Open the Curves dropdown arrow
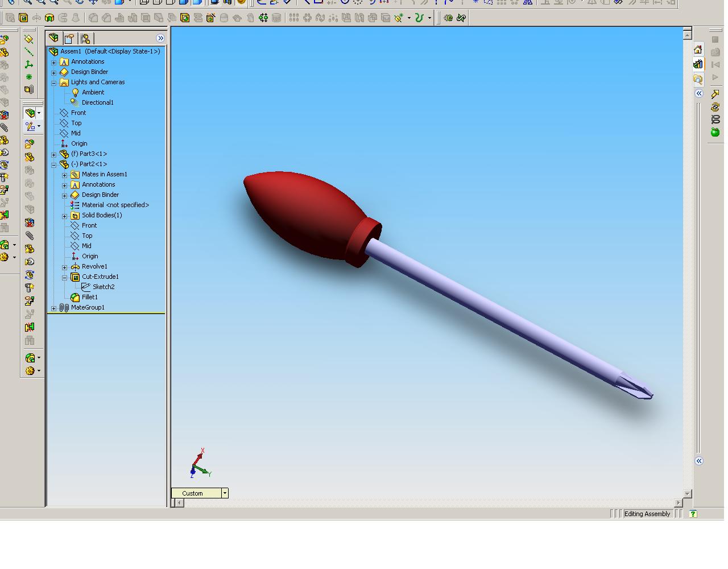The image size is (728, 569). [429, 18]
